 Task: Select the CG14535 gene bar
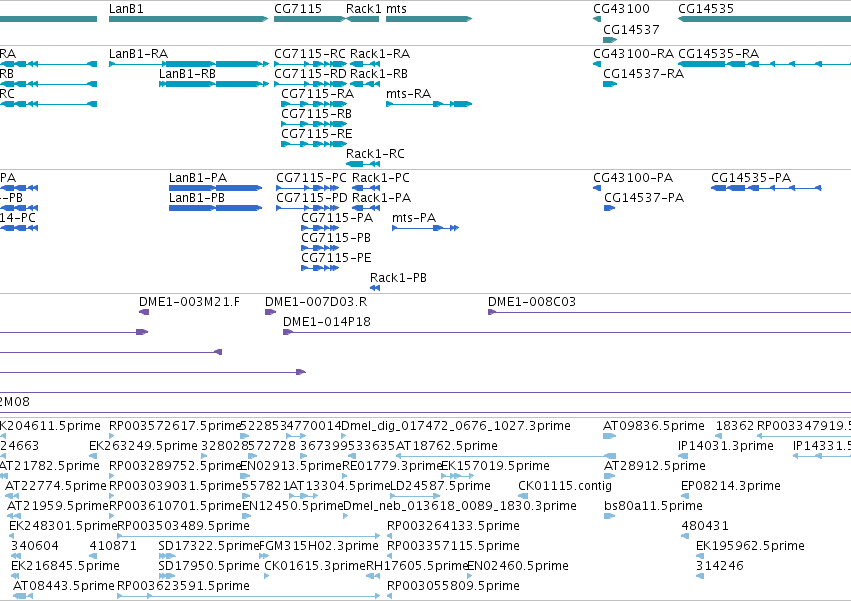[764, 19]
